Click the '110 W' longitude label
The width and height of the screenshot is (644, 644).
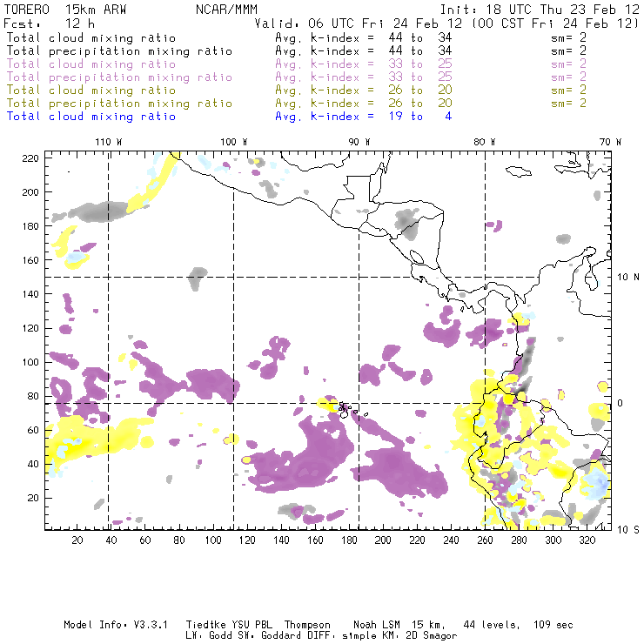pyautogui.click(x=109, y=142)
